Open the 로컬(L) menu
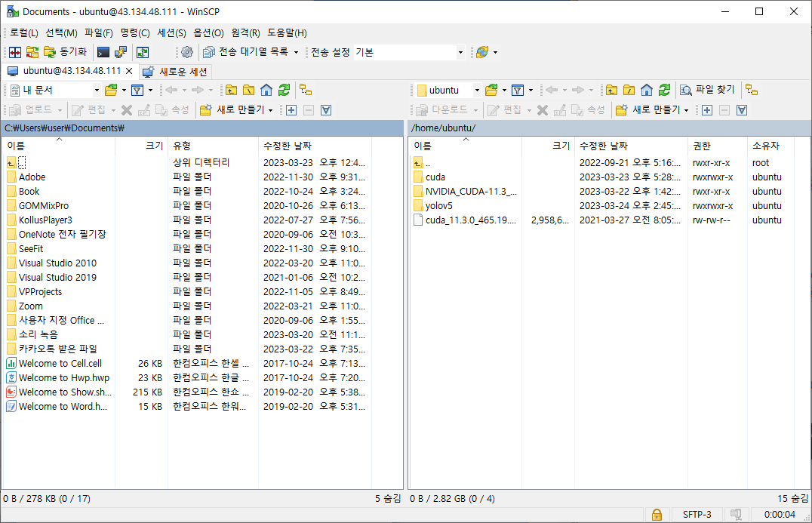Viewport: 812px width, 523px height. point(24,32)
